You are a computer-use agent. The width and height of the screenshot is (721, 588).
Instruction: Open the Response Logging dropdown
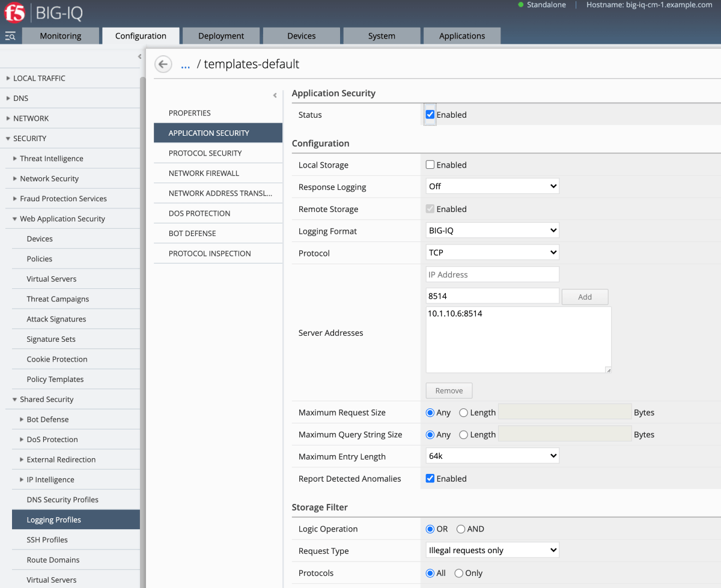(493, 186)
